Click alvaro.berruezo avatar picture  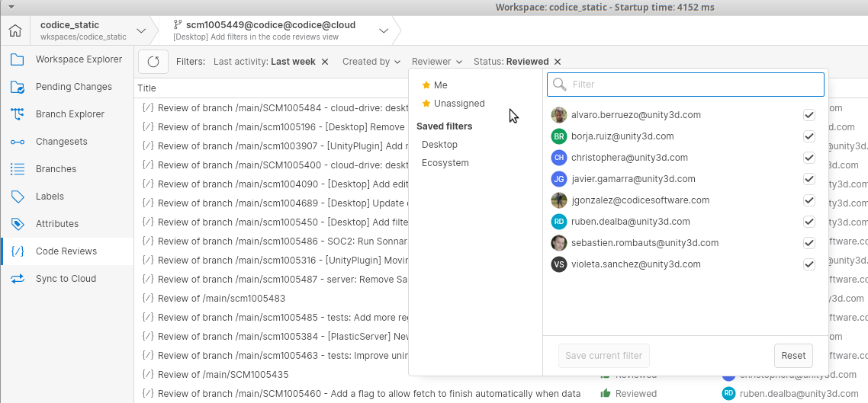pyautogui.click(x=559, y=115)
